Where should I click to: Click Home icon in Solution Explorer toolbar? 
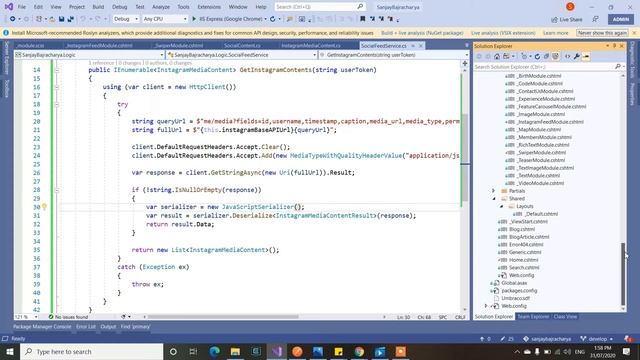[x=497, y=56]
